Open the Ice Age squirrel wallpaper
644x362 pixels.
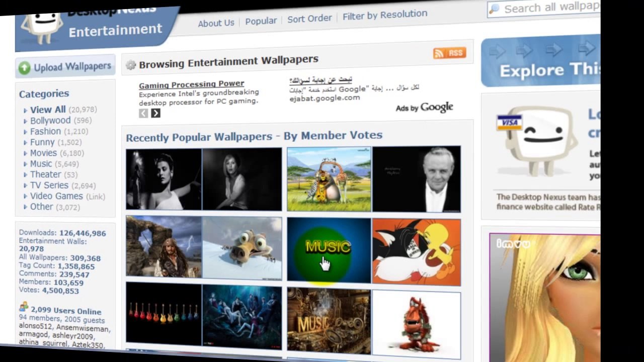pos(242,248)
